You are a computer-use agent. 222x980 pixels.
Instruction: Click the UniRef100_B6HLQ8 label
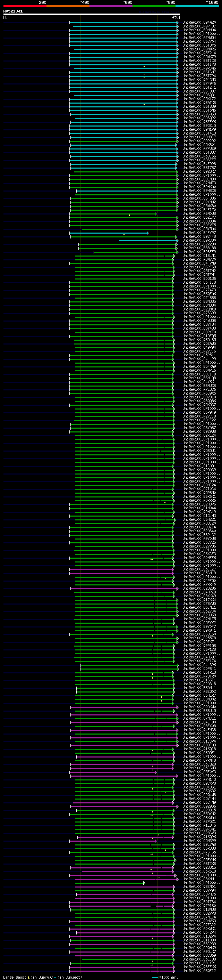click(199, 378)
